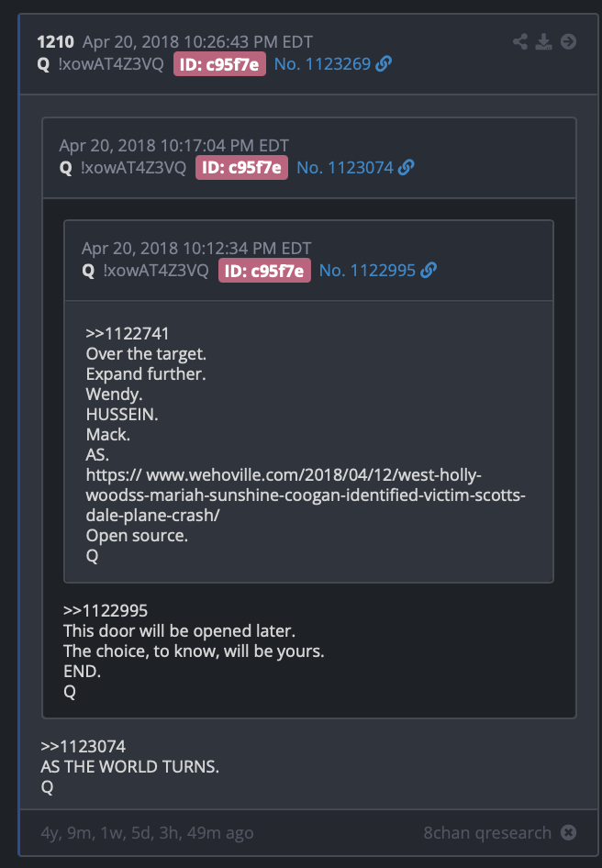Click the post number 1210
Screen dimensions: 602x868
(55, 42)
